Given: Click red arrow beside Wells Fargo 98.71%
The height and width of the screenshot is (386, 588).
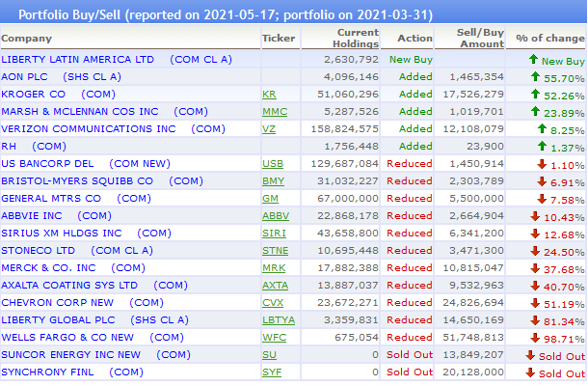Looking at the screenshot, I should 535,338.
